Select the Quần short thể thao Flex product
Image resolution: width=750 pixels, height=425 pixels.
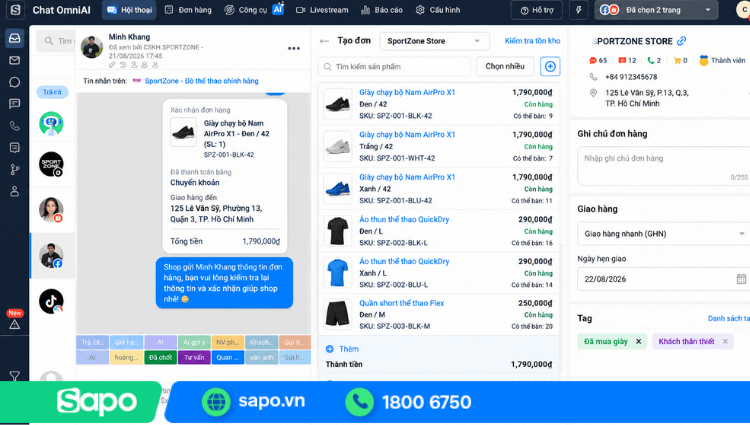pyautogui.click(x=438, y=315)
